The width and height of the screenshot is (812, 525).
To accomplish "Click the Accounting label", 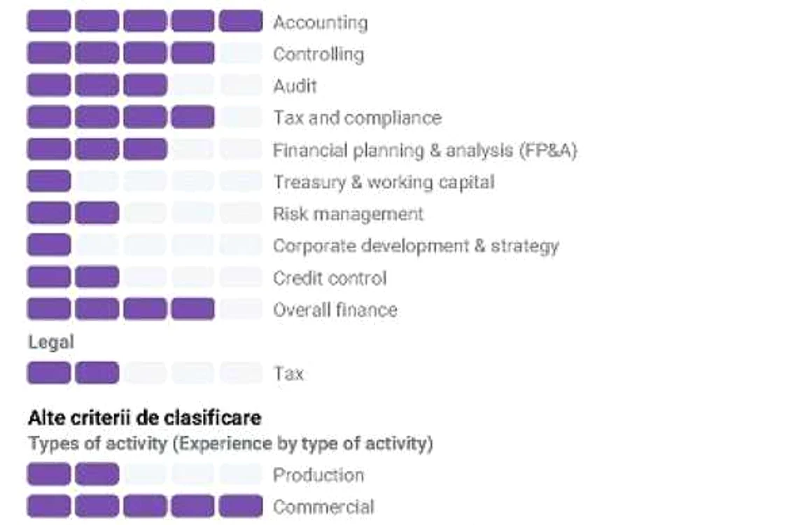I will [321, 22].
